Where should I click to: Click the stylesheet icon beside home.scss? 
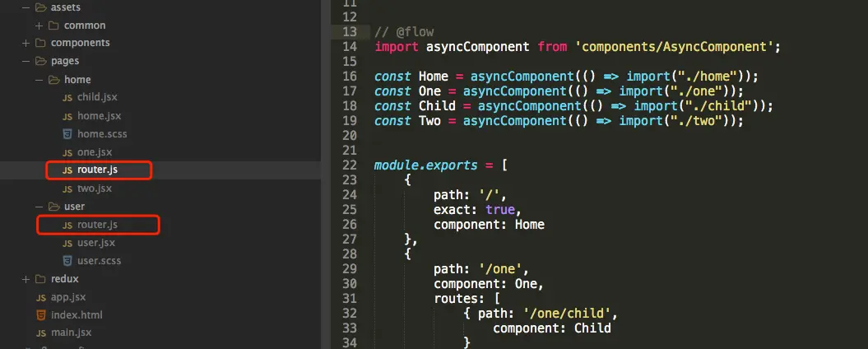click(x=67, y=134)
